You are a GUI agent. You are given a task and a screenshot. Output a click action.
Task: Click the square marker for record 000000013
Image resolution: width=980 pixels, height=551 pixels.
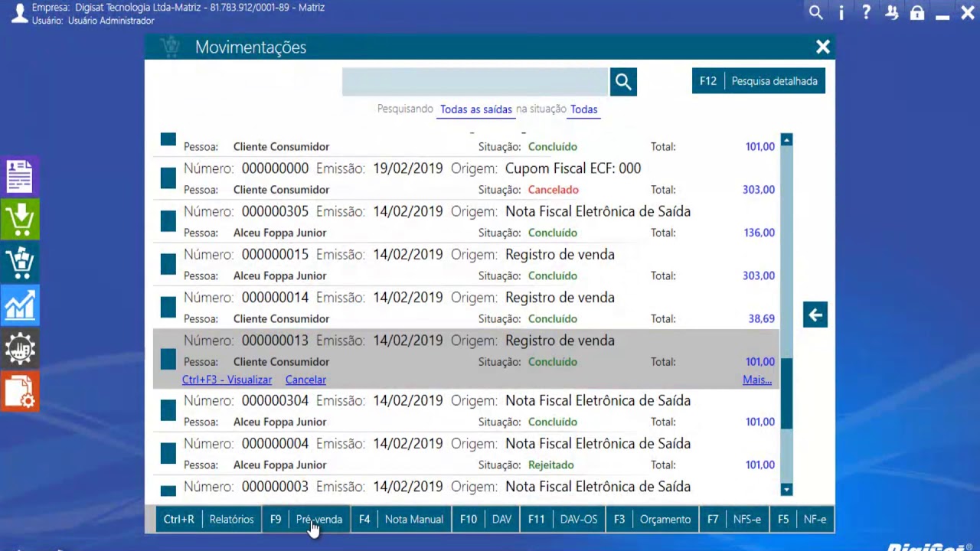pos(168,359)
